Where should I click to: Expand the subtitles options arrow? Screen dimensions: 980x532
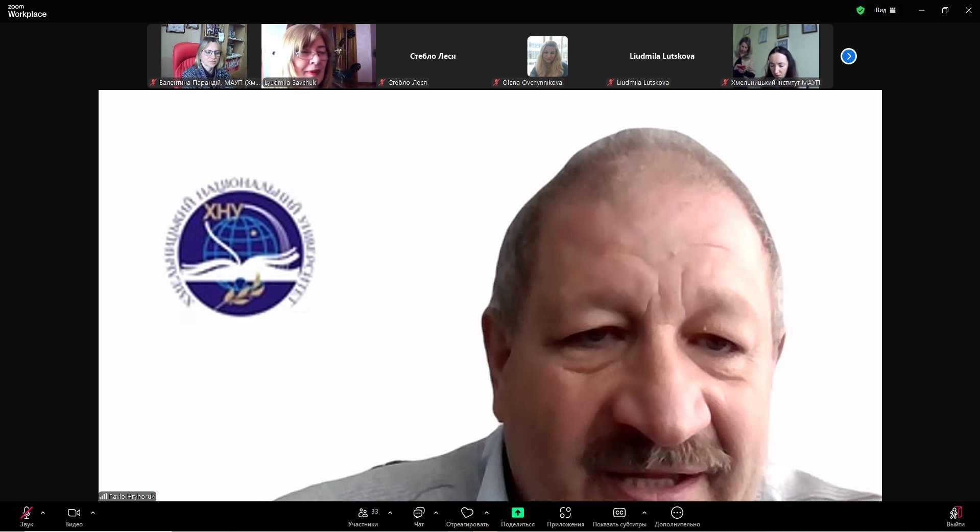[x=644, y=513]
